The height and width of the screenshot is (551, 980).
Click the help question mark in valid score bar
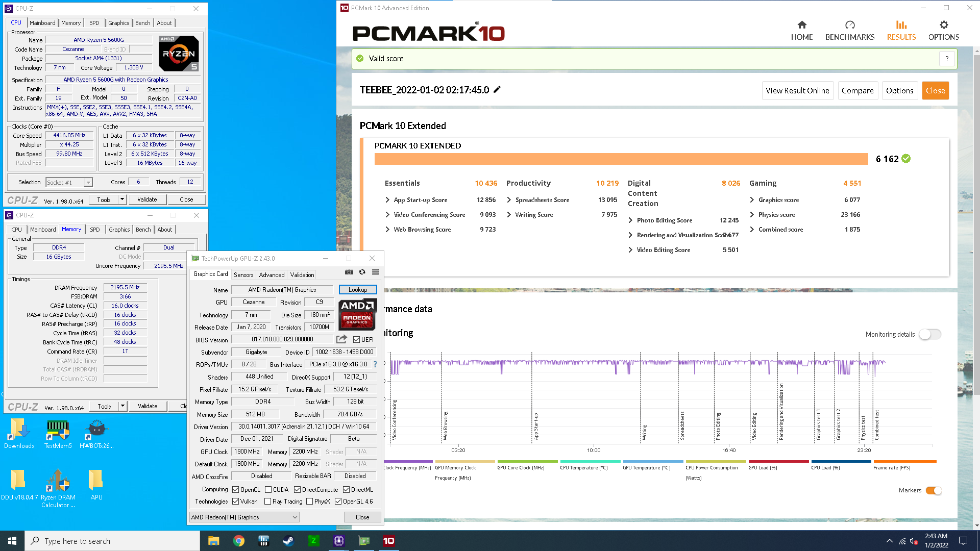pyautogui.click(x=947, y=59)
